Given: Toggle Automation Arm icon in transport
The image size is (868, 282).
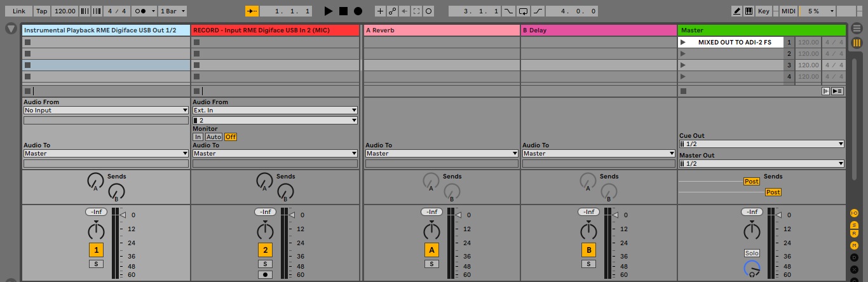Looking at the screenshot, I should 392,11.
